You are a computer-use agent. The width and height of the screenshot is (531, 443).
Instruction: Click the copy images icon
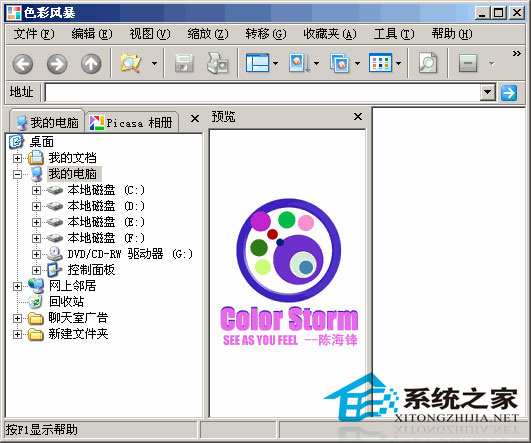coord(340,63)
